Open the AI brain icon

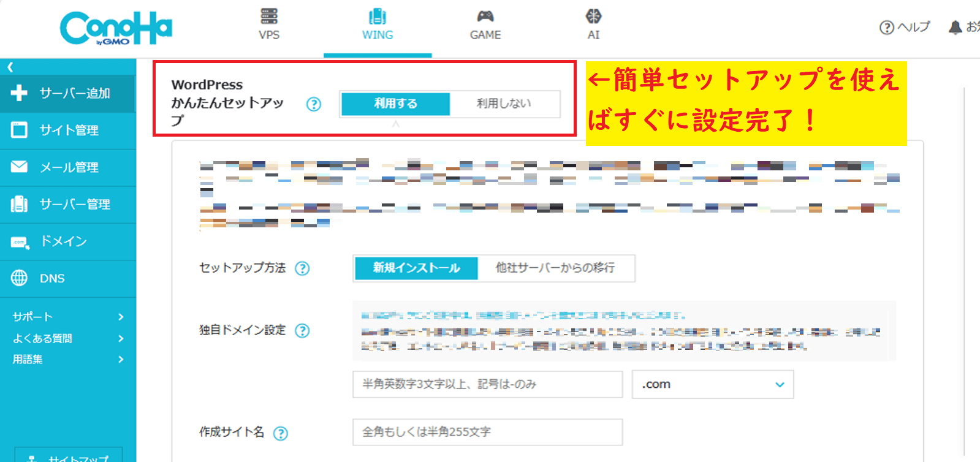(593, 16)
